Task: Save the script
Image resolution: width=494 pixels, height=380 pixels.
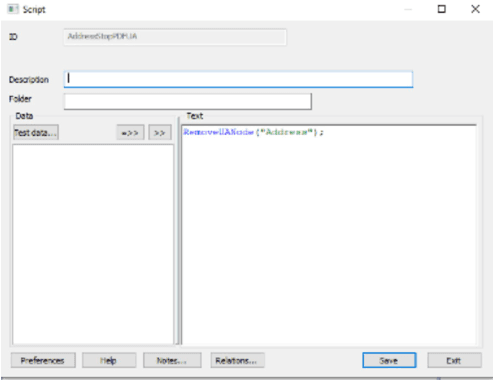Action: click(389, 360)
